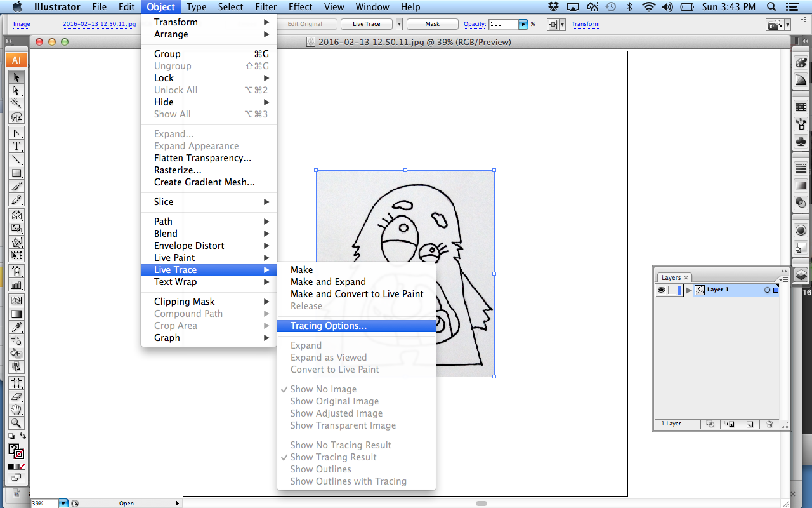Select the Column Graph tool

coord(16,285)
